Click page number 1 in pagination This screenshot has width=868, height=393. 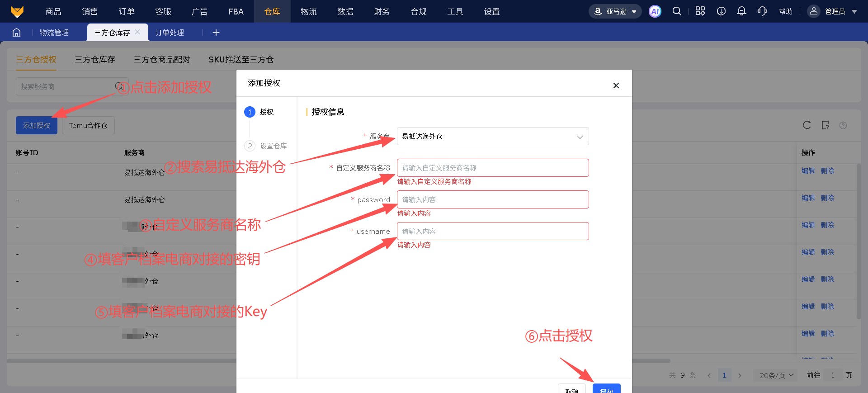coord(724,375)
